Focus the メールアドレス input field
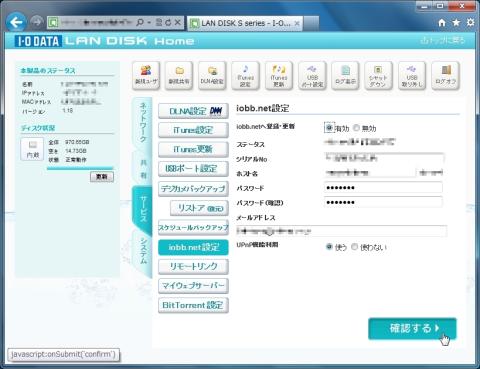The image size is (480, 369). [342, 231]
